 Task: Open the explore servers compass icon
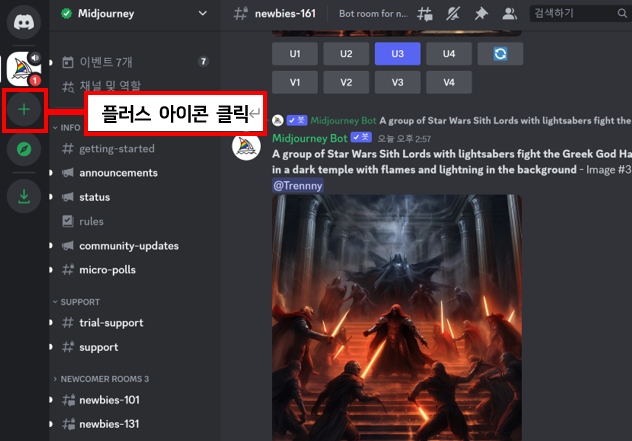[24, 149]
